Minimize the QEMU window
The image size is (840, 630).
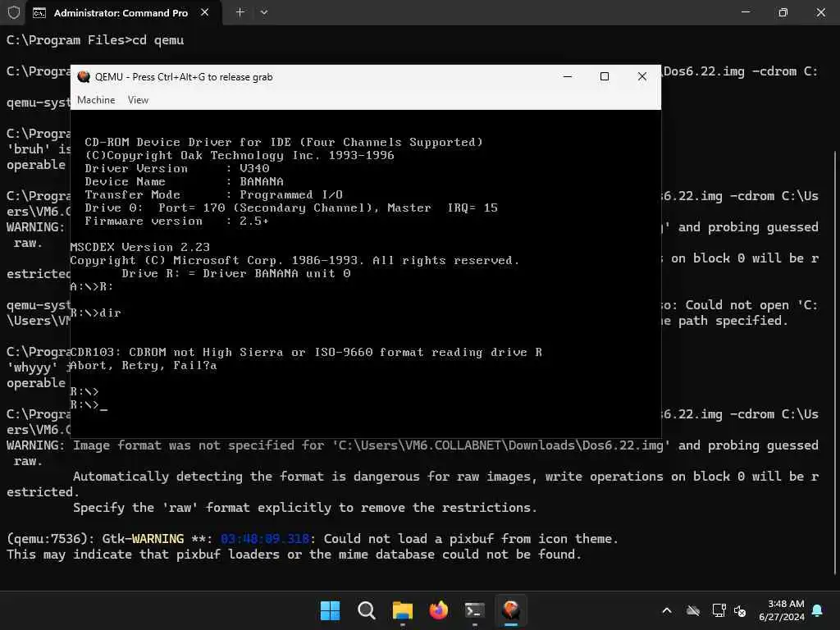coord(568,76)
